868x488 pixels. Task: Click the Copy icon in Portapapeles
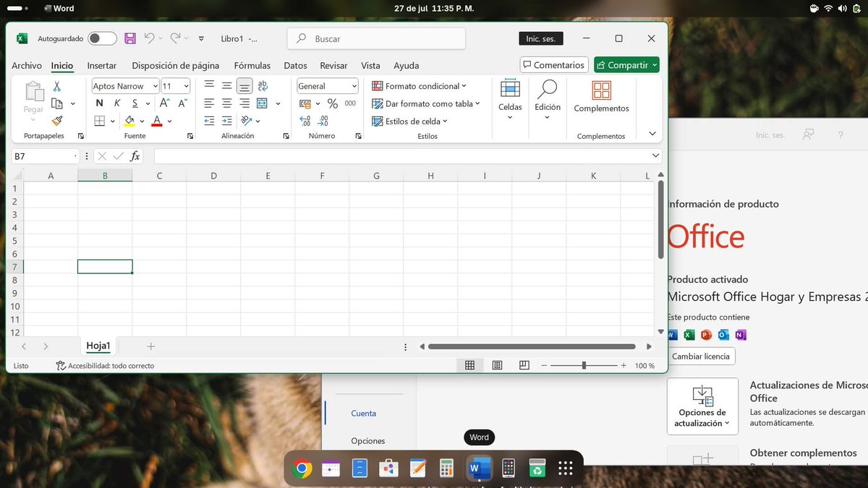click(x=56, y=104)
